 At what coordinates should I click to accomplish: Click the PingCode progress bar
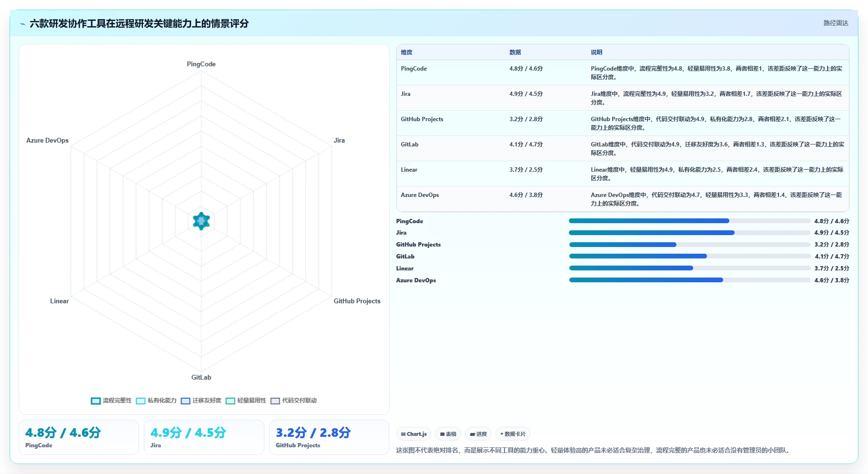pos(689,221)
